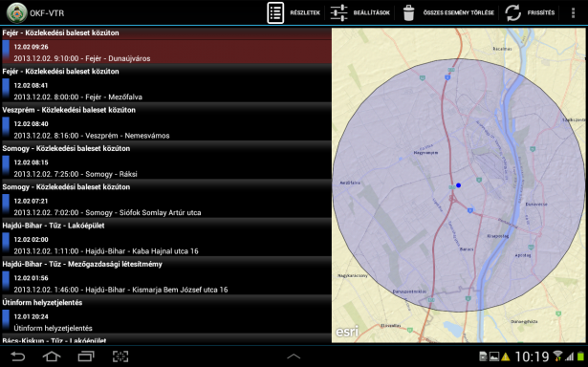Tap the blue location dot on map
Screen dimensions: 588x367
coord(458,185)
